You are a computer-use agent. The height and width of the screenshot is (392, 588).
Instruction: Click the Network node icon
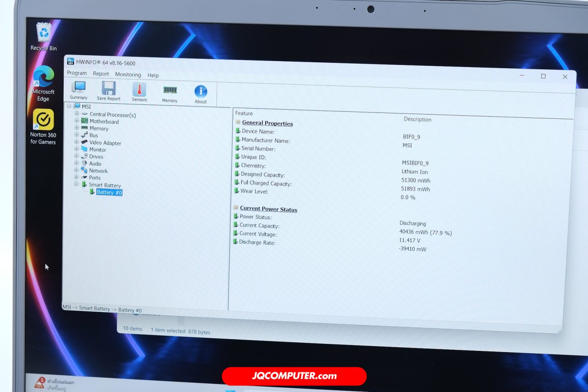[84, 170]
